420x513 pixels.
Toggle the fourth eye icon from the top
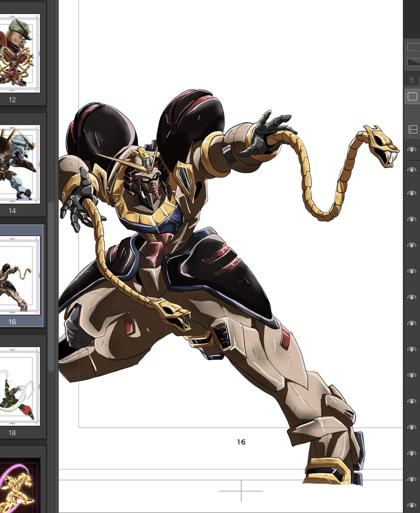412,219
